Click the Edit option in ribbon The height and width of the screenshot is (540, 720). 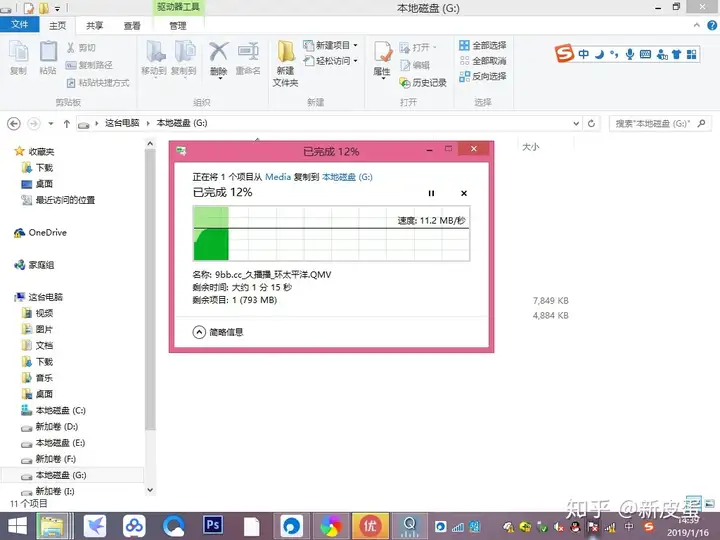[415, 65]
